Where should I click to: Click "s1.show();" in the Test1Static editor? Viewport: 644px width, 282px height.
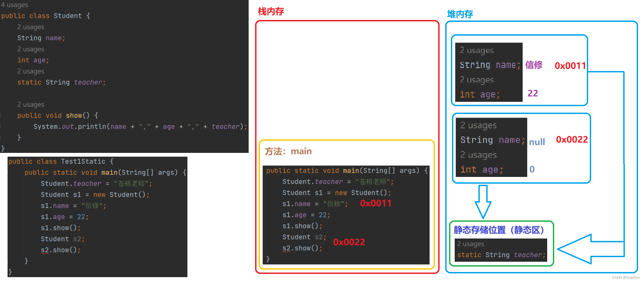61,228
